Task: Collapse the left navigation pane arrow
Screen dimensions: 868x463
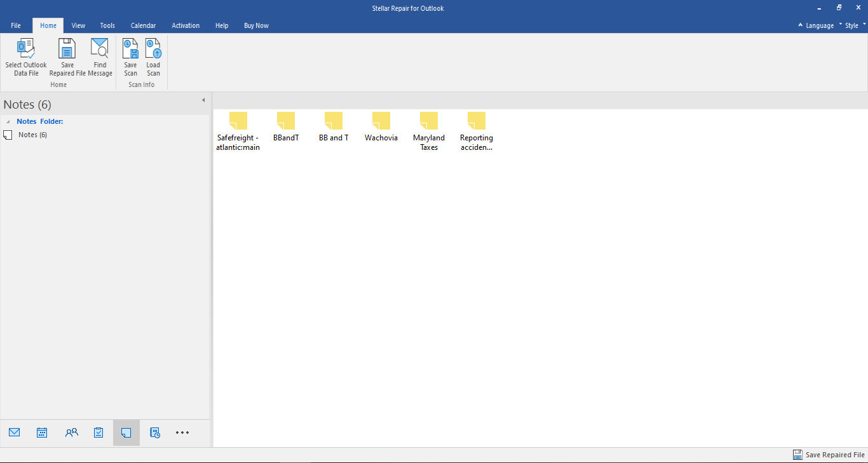Action: click(x=203, y=100)
